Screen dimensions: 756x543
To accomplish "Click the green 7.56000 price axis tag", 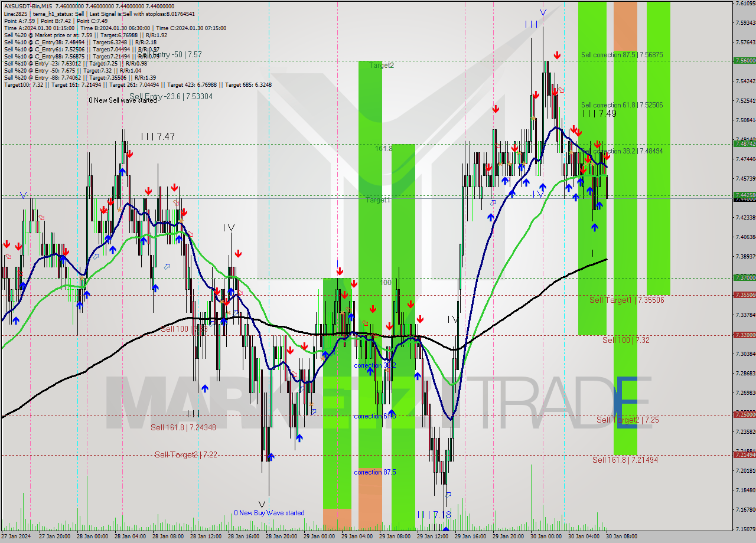I will (744, 60).
